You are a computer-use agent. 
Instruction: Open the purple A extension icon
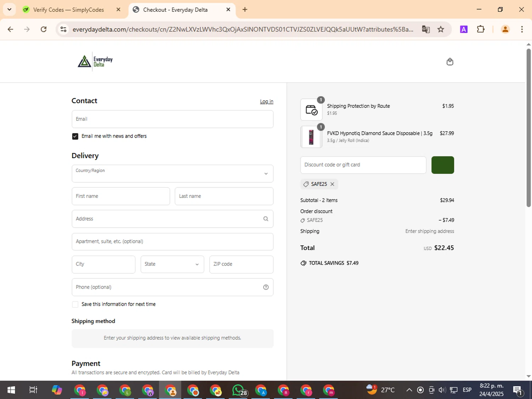point(464,29)
